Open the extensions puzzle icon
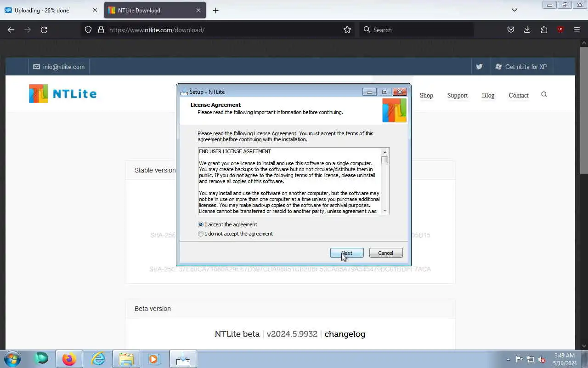Screen dimensions: 588x368 click(544, 29)
